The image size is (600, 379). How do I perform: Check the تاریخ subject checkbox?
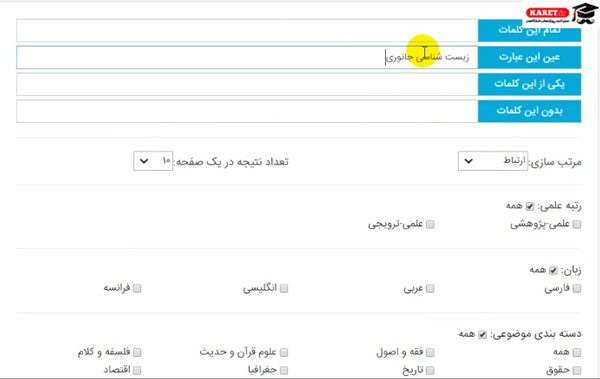click(430, 370)
